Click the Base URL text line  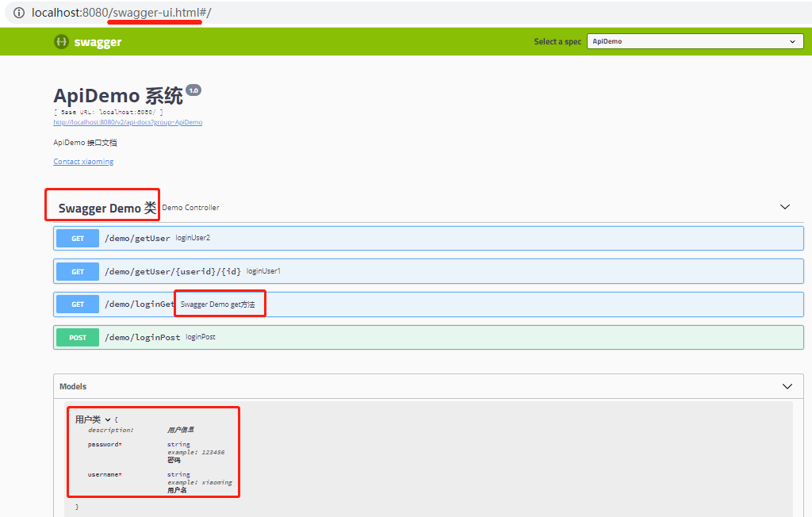pos(108,112)
